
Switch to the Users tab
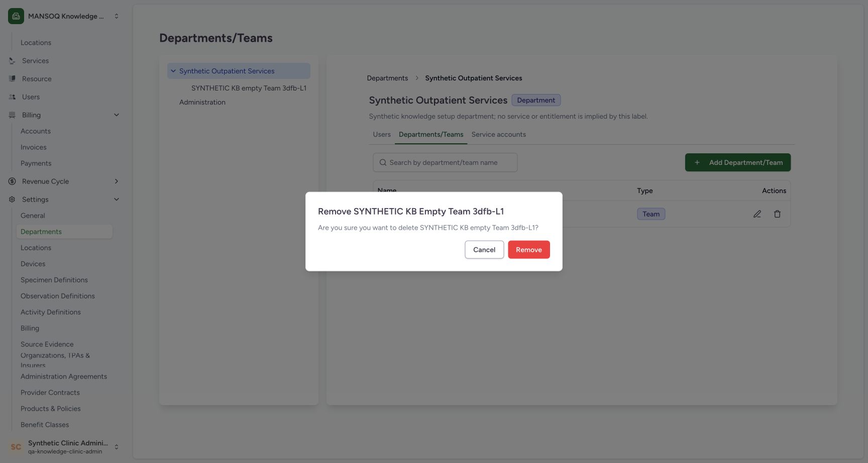click(x=382, y=134)
